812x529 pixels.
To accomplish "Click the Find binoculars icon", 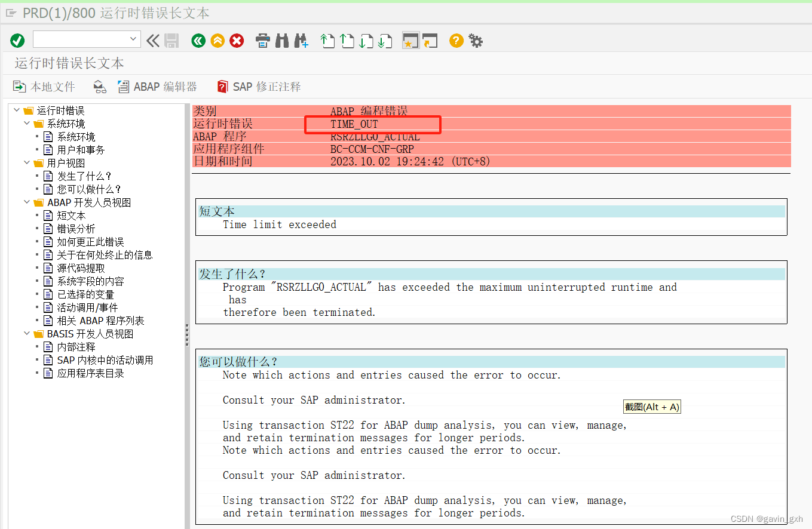I will (281, 41).
